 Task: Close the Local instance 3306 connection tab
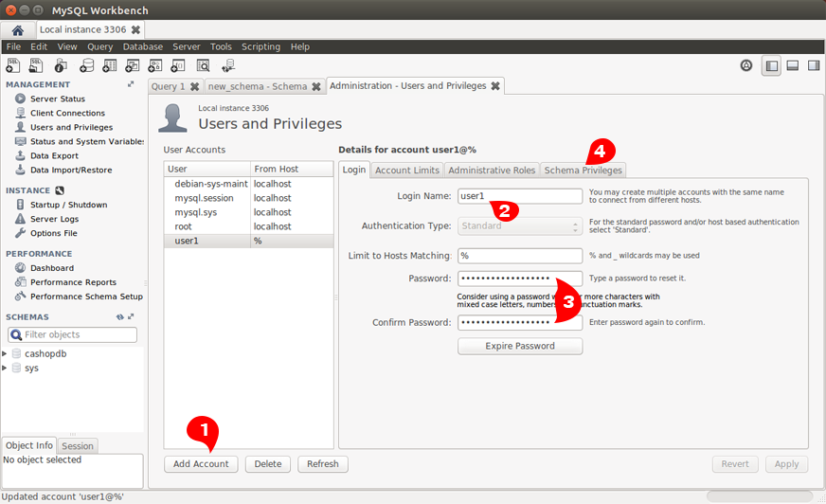(x=135, y=29)
